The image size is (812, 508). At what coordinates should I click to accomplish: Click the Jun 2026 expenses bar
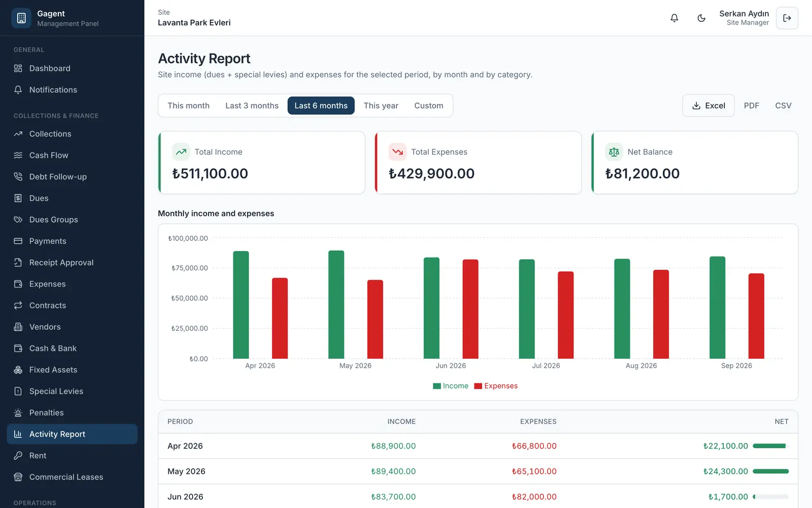(470, 309)
